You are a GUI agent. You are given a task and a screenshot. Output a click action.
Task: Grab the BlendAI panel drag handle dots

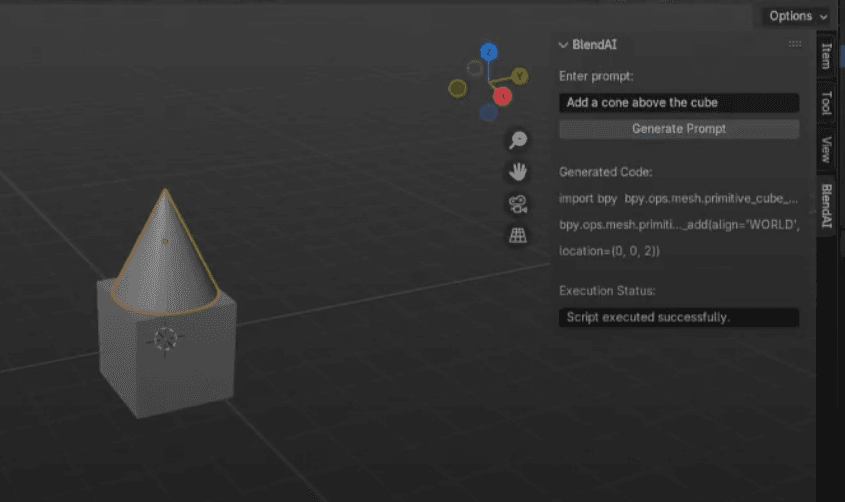pos(795,44)
